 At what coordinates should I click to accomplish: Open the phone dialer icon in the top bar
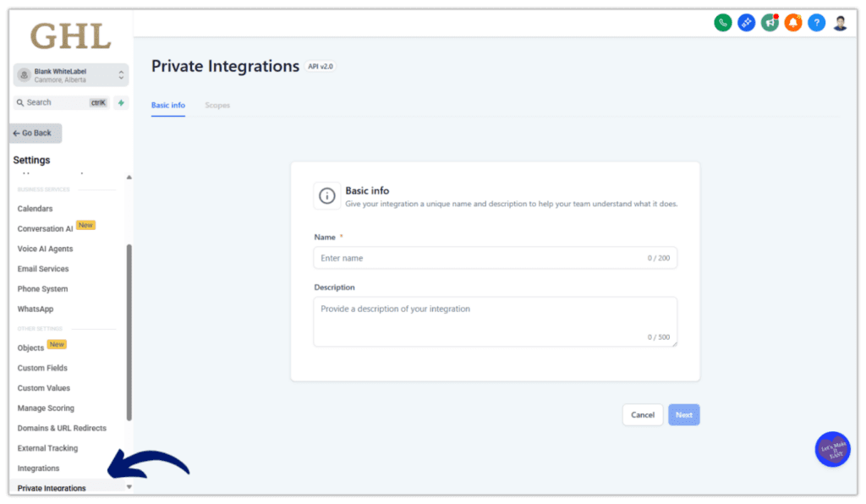click(722, 22)
